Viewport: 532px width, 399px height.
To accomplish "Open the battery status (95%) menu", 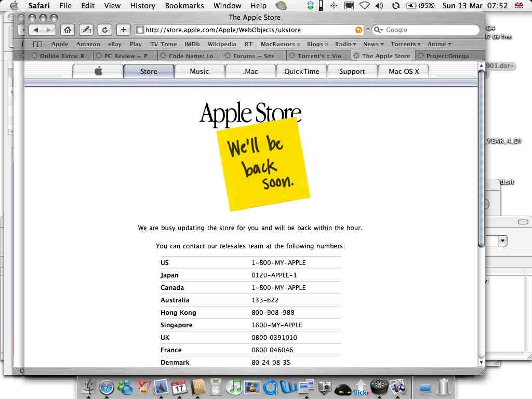I will (x=421, y=5).
